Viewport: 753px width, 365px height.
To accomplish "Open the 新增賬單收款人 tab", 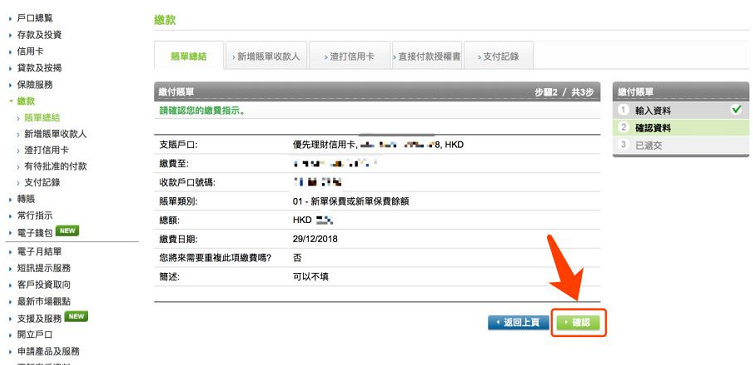I will [266, 56].
